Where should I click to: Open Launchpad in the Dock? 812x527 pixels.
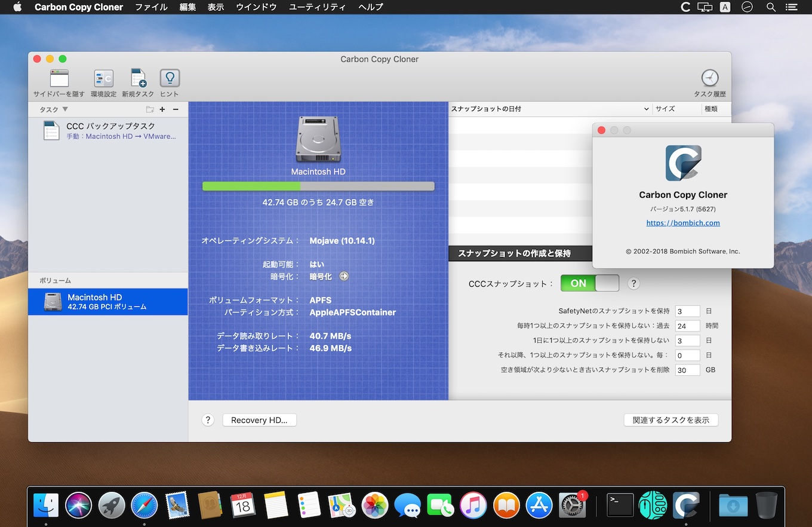pos(112,505)
